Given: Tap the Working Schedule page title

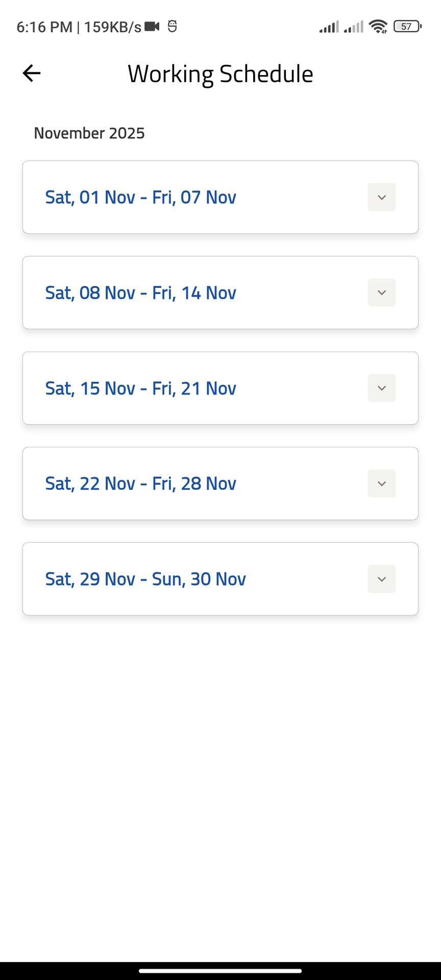Looking at the screenshot, I should point(220,74).
